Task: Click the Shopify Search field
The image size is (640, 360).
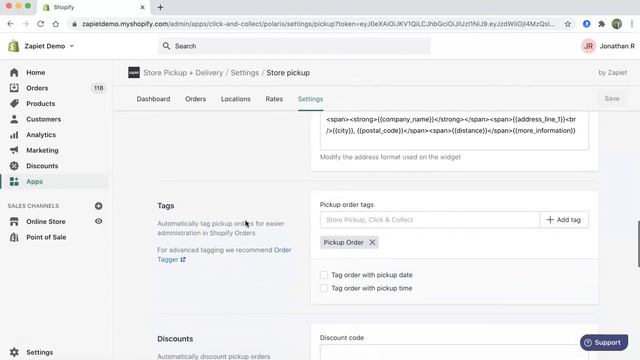Action: pos(294,46)
